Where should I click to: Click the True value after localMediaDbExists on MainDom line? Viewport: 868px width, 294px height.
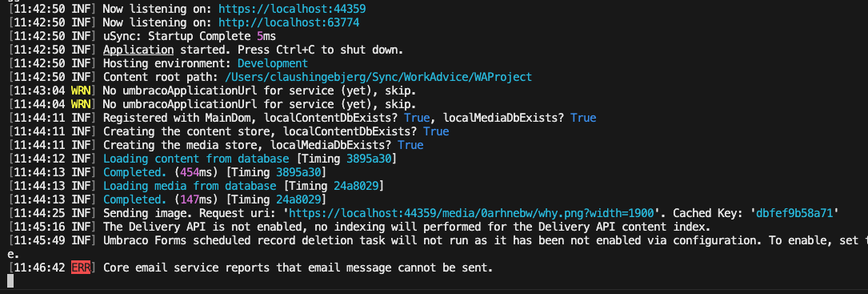[x=583, y=118]
